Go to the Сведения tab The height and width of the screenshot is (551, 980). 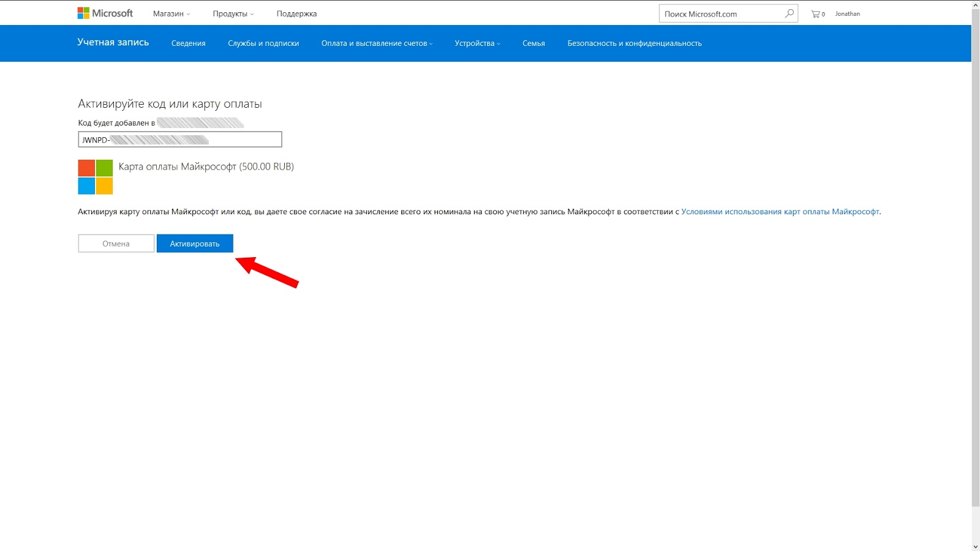coord(189,43)
